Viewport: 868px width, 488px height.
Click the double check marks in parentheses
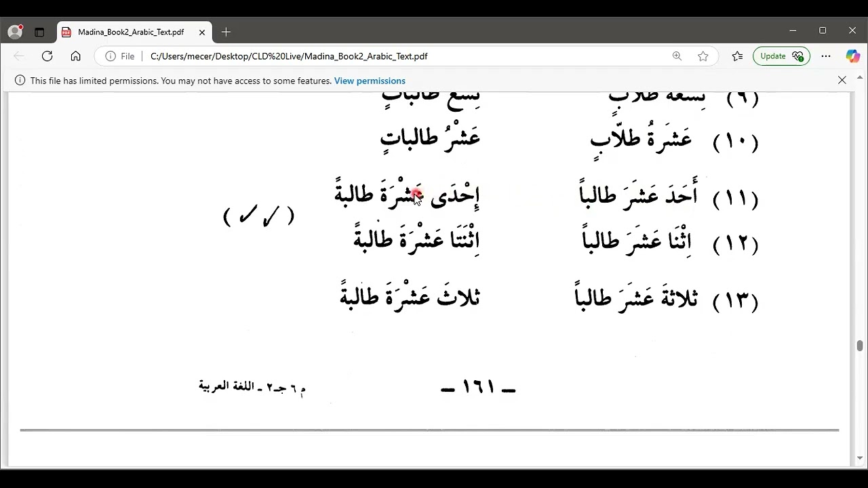(259, 216)
